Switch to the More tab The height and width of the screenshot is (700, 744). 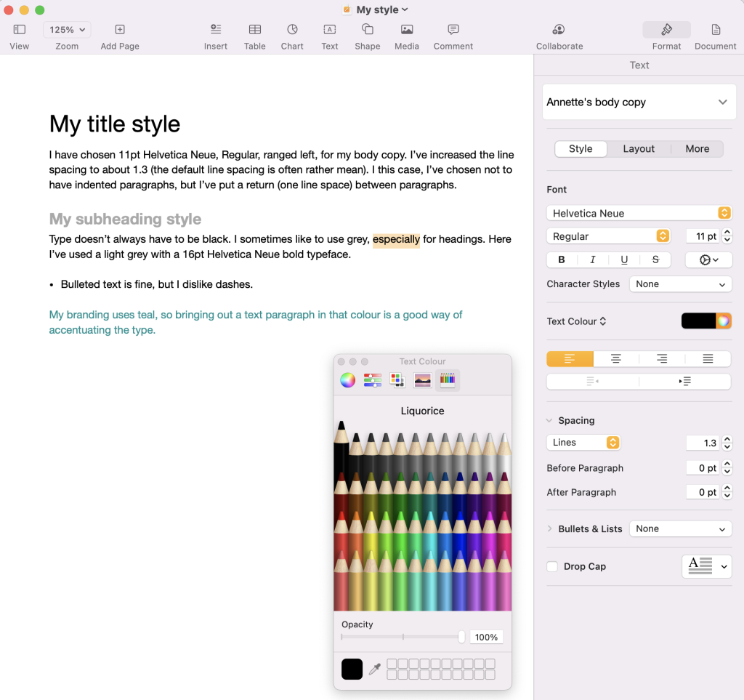coord(697,148)
